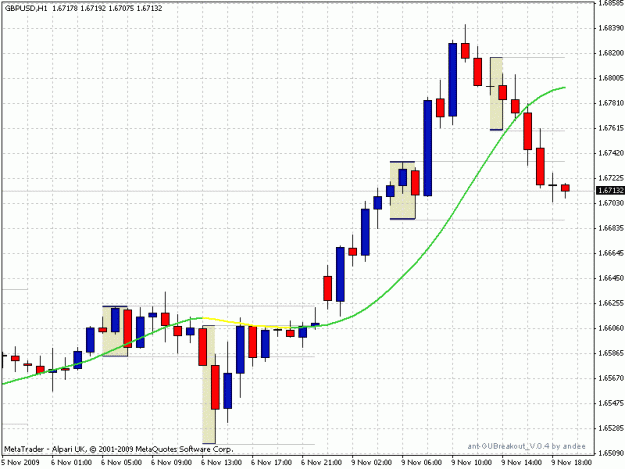
Task: Click the GBPUSD,H1 symbol title text
Action: 24,8
